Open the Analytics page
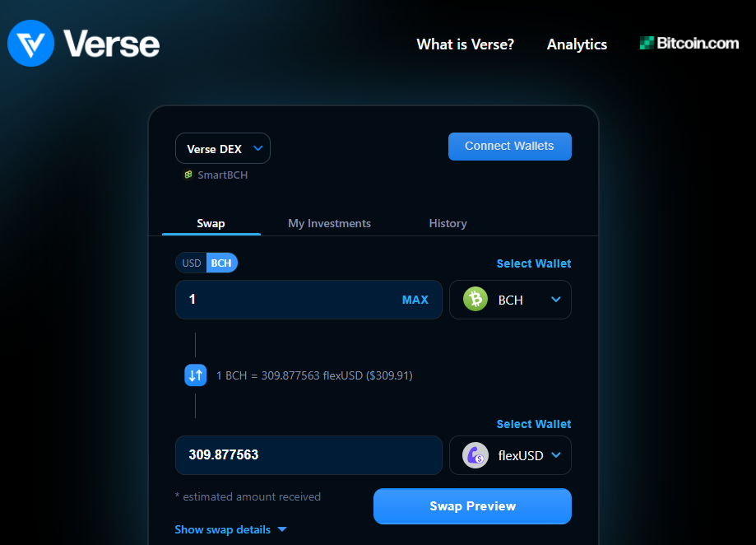The width and height of the screenshot is (756, 545). tap(577, 44)
